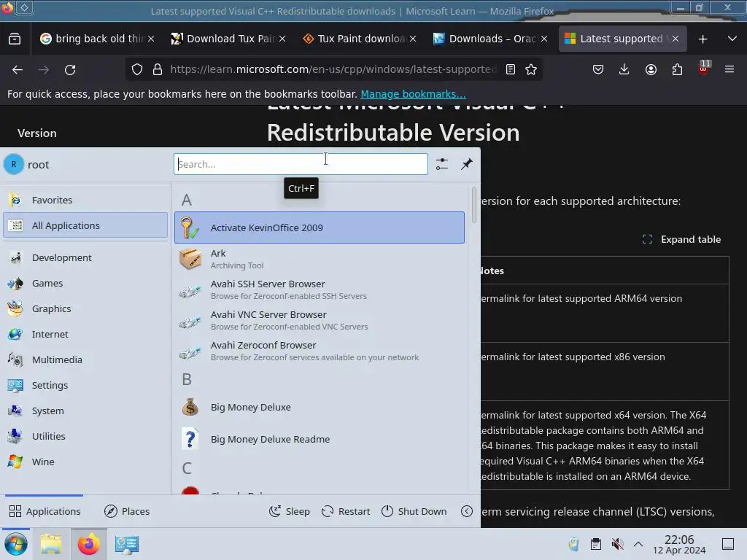Launch Big Money Deluxe game

coord(320,407)
